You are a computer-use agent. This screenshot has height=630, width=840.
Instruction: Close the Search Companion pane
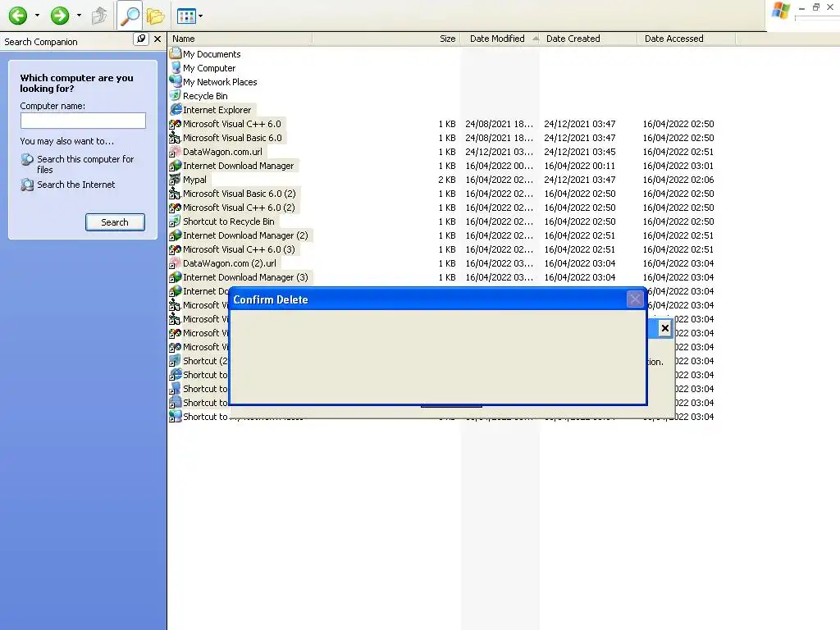157,39
